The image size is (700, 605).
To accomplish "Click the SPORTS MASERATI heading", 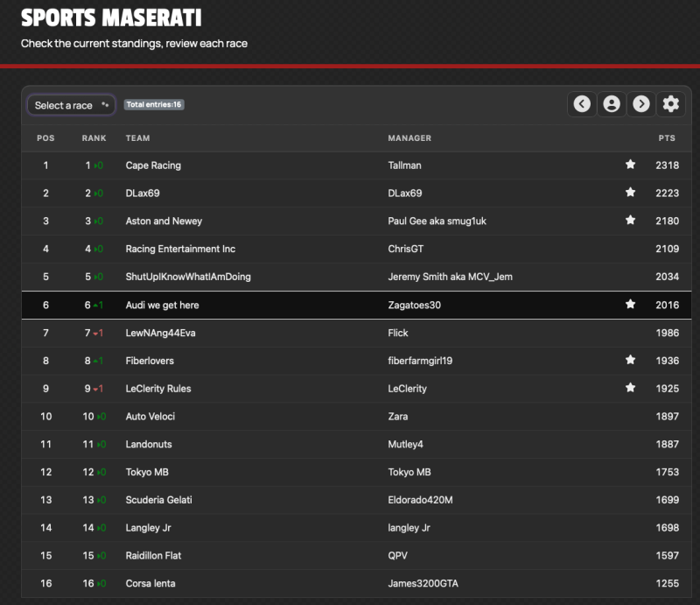I will point(111,18).
